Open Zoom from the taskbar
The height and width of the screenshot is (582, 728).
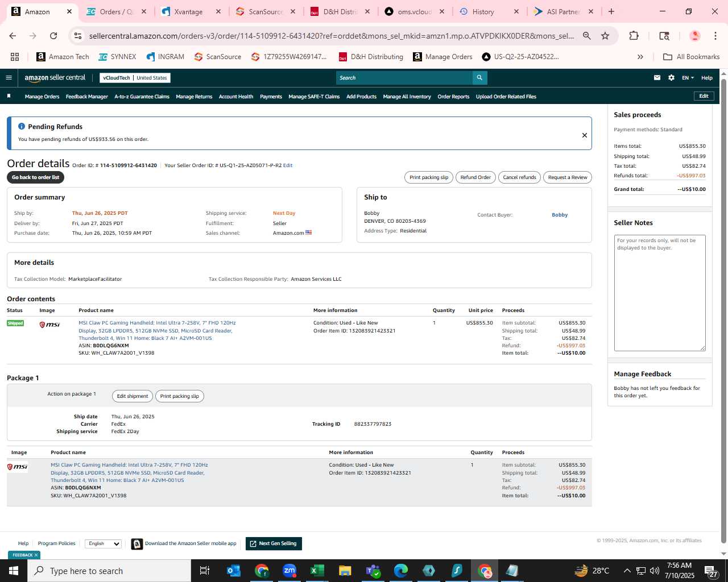tap(289, 571)
